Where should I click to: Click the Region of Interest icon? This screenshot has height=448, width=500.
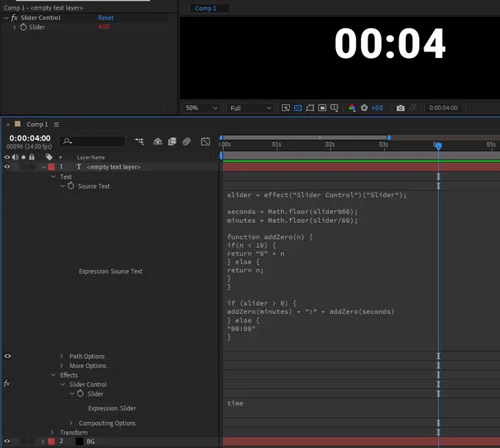point(322,108)
